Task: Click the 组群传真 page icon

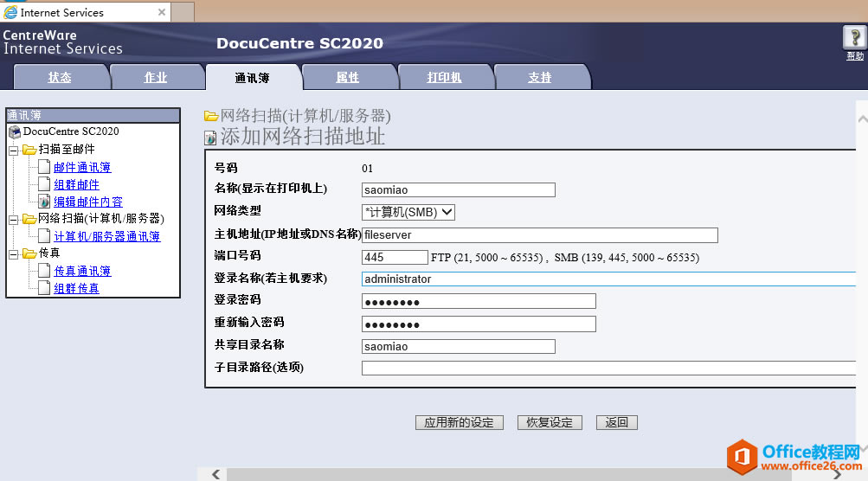Action: point(44,288)
